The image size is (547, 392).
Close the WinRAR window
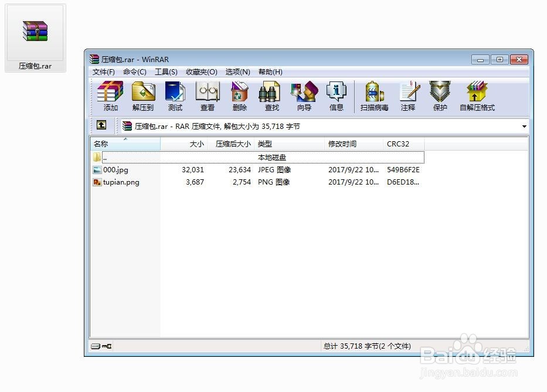519,60
